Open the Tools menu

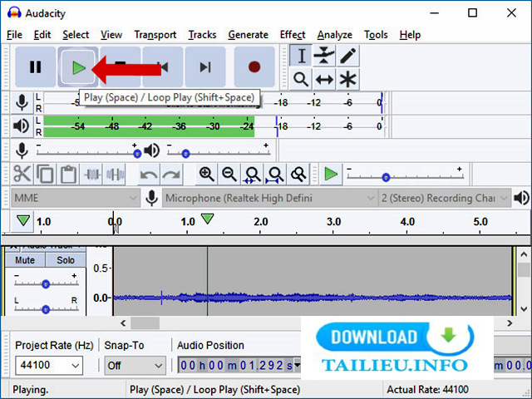point(376,35)
